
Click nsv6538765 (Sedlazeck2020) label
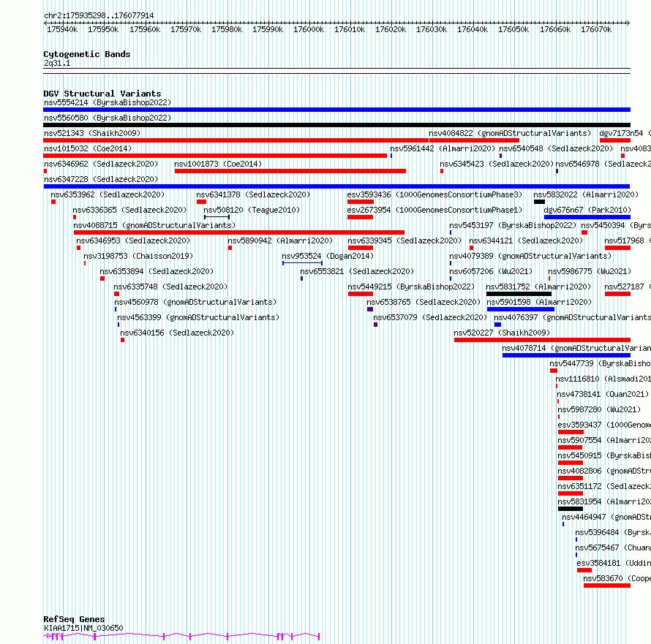[x=424, y=302]
